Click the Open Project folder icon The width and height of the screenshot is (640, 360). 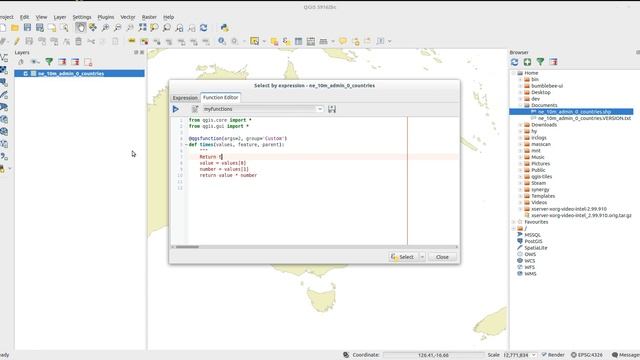15,28
